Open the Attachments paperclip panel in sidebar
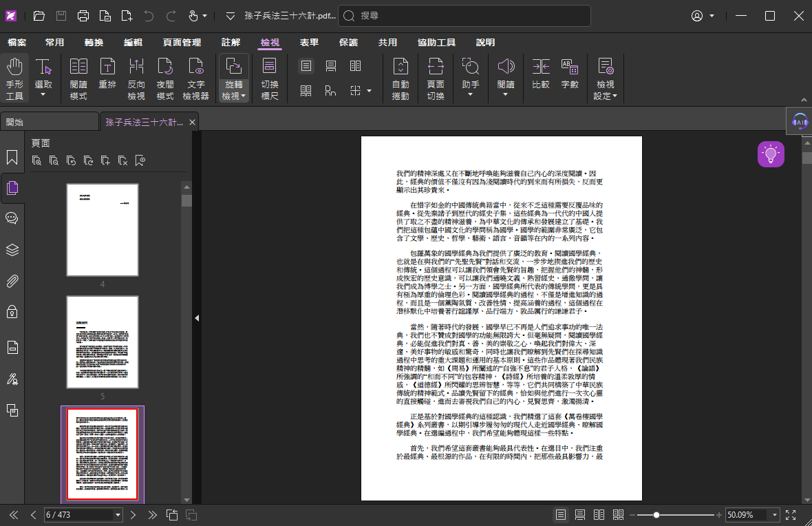 [12, 281]
